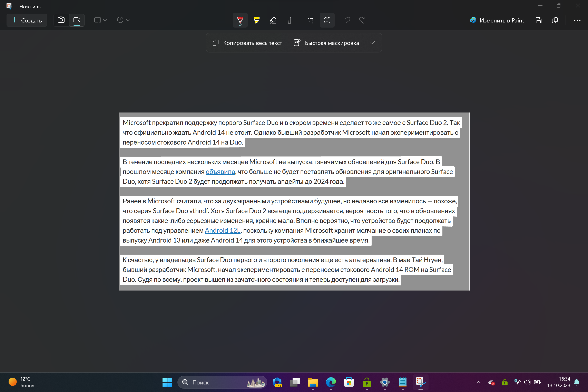
Task: Redo the last edit
Action: (362, 20)
